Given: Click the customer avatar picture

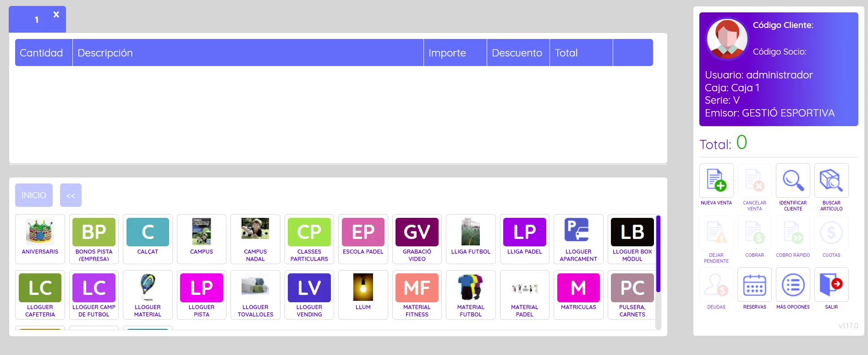Looking at the screenshot, I should coord(727,39).
